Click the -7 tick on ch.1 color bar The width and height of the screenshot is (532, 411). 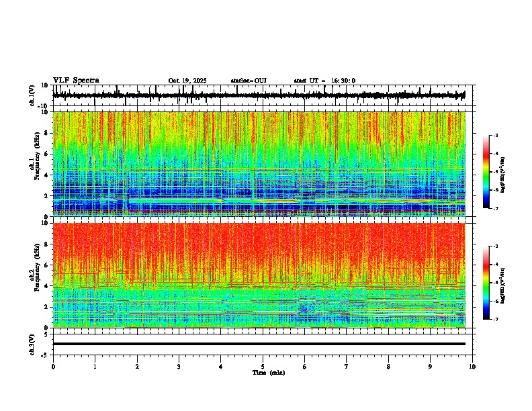(496, 208)
